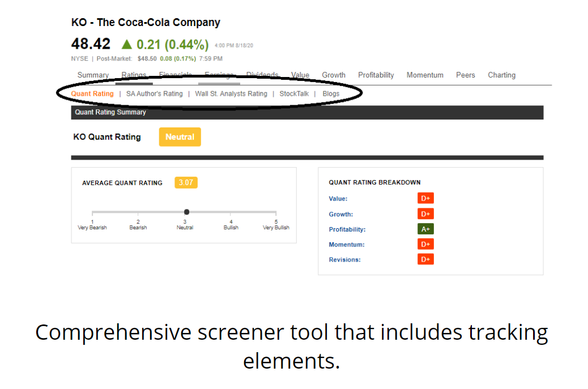Viewport: 588px width, 389px height.
Task: Click the 3.07 average rating badge
Action: (x=186, y=182)
